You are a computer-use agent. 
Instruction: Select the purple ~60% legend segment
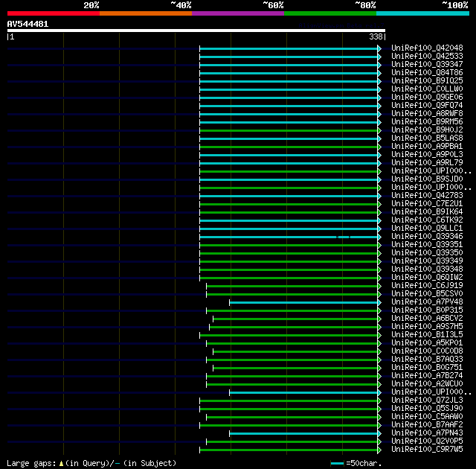click(x=237, y=13)
